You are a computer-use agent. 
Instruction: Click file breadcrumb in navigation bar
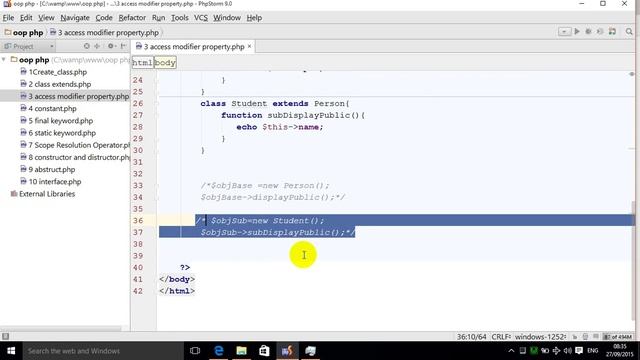click(x=104, y=32)
